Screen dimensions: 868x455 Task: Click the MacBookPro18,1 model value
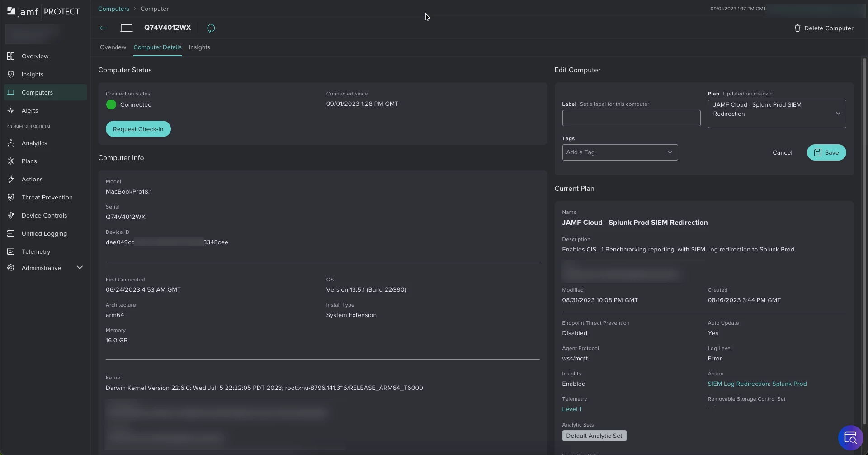(129, 191)
